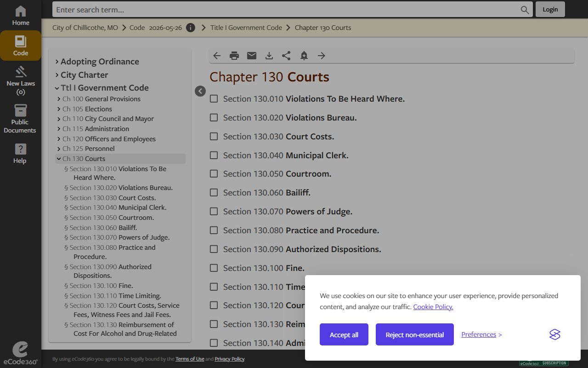The height and width of the screenshot is (368, 588).
Task: Expand Ch 125 Personnel
Action: click(59, 149)
